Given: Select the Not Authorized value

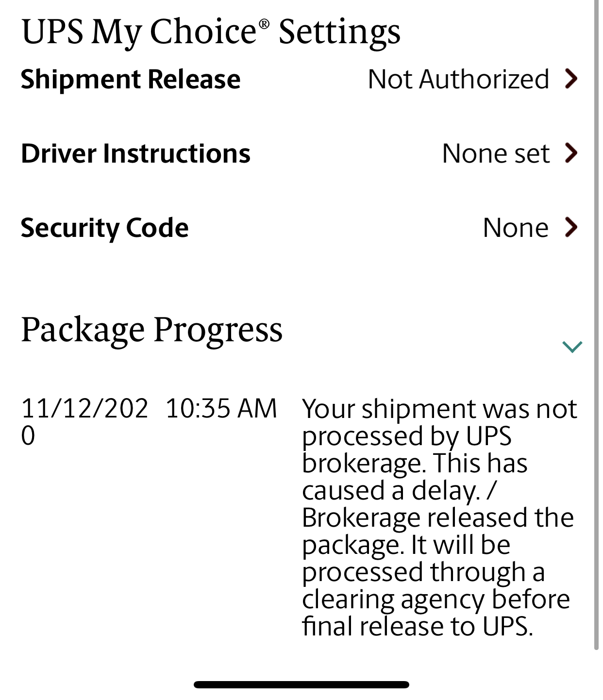Looking at the screenshot, I should coord(458,79).
